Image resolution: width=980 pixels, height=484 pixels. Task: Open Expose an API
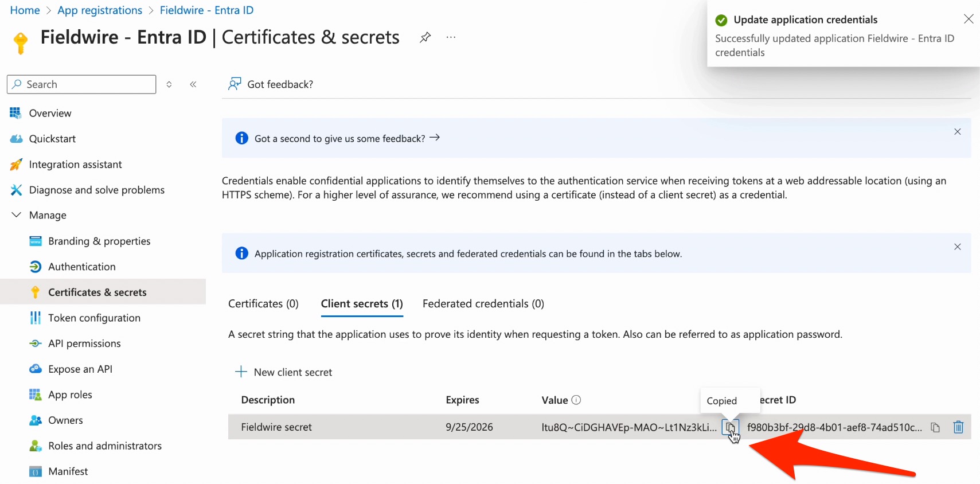point(80,369)
